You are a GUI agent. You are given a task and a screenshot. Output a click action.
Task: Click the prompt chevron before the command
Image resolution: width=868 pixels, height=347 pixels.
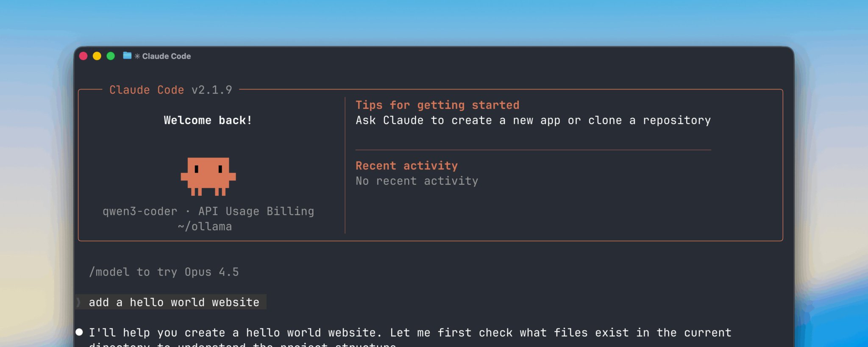78,302
